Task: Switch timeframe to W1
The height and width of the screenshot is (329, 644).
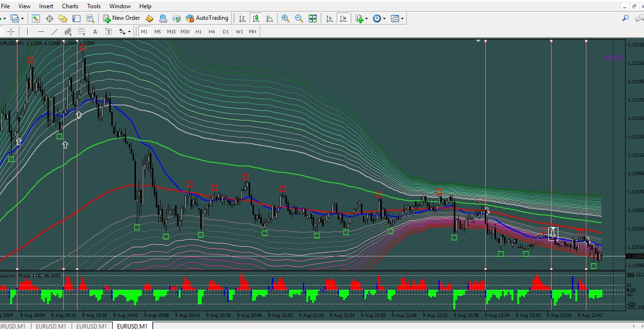Action: tap(240, 32)
